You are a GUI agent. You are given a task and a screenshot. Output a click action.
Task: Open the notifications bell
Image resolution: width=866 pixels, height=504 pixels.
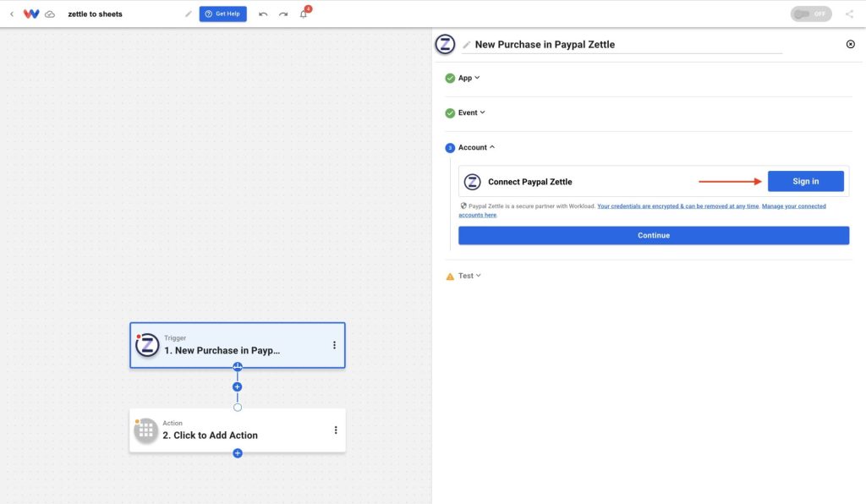[304, 14]
